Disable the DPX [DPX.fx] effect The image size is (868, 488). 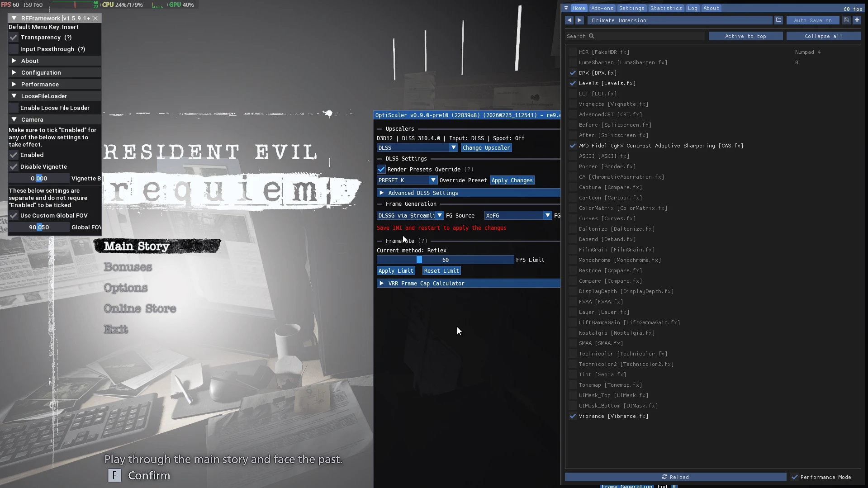pyautogui.click(x=573, y=73)
